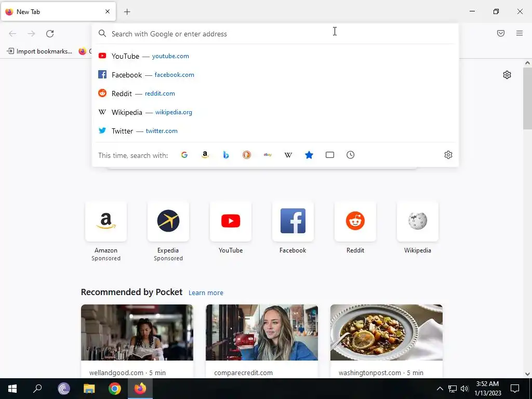Image resolution: width=532 pixels, height=399 pixels.
Task: Open Google Chrome from the taskbar
Action: pyautogui.click(x=115, y=389)
